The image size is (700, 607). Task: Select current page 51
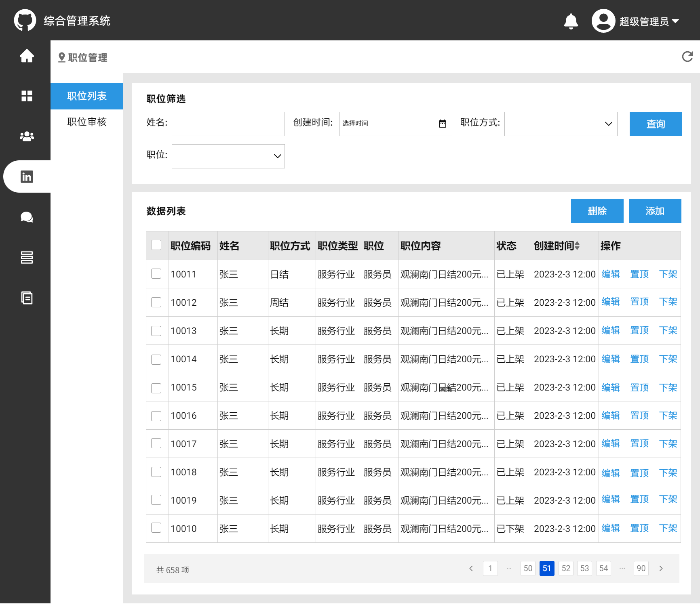[x=547, y=568]
